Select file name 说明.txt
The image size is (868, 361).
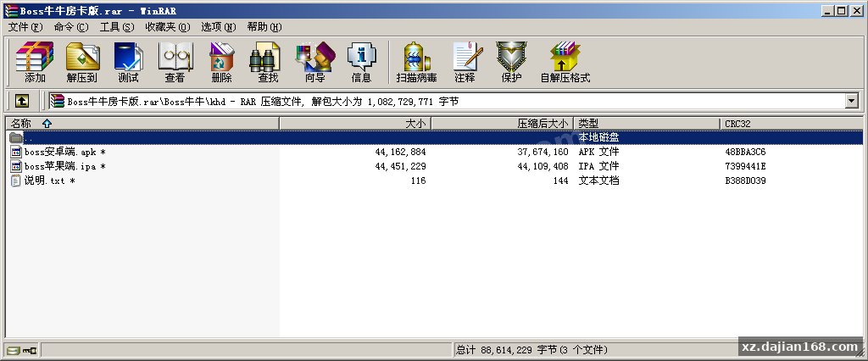pyautogui.click(x=50, y=180)
